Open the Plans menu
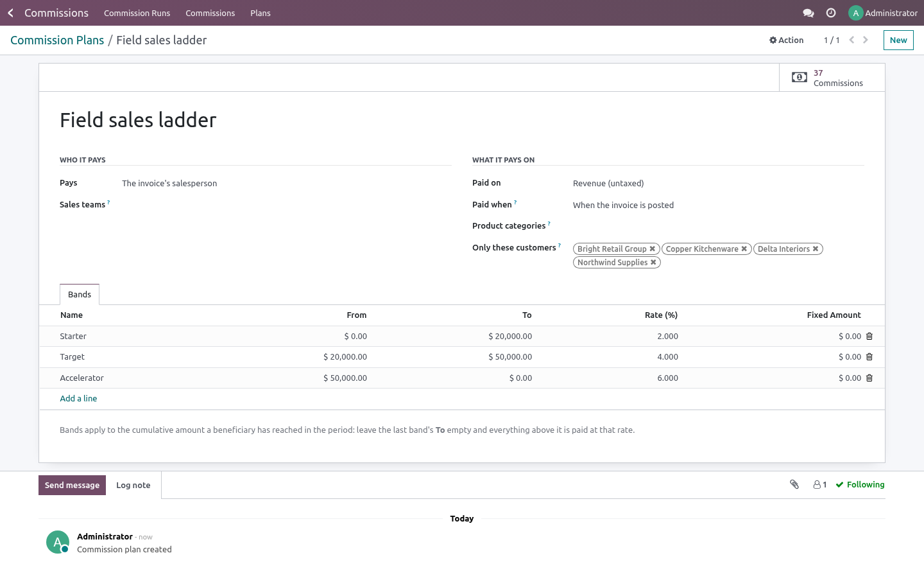This screenshot has height=578, width=924. coord(261,13)
